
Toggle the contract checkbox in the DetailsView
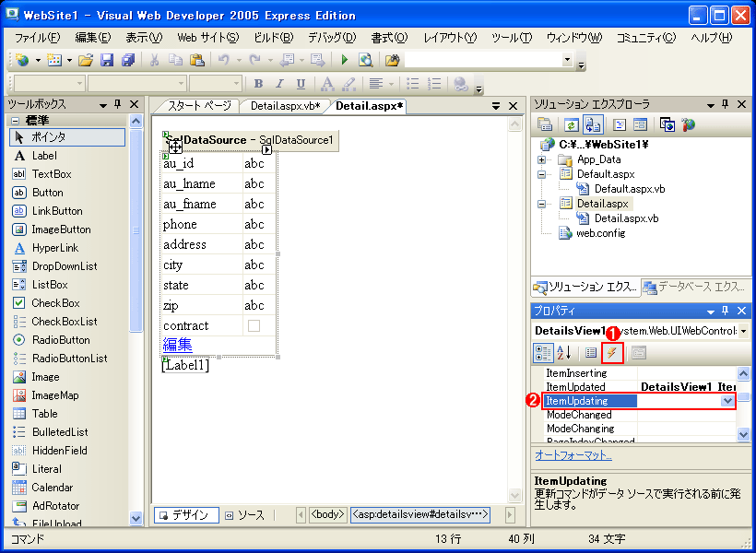pyautogui.click(x=254, y=326)
